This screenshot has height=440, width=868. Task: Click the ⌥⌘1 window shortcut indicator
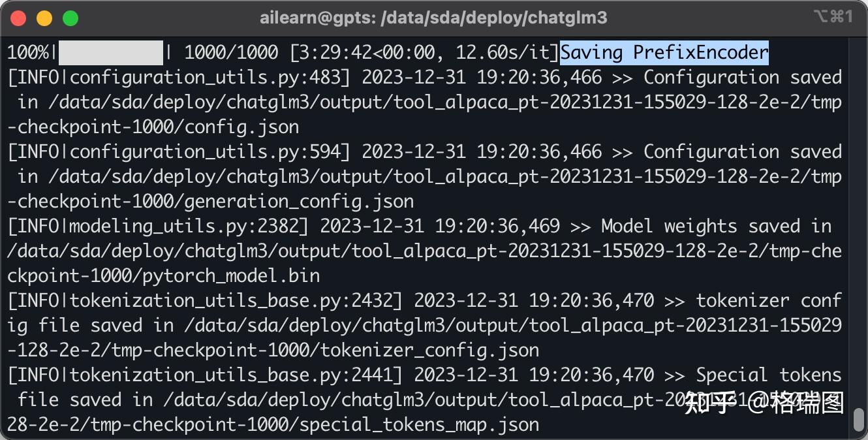click(833, 17)
